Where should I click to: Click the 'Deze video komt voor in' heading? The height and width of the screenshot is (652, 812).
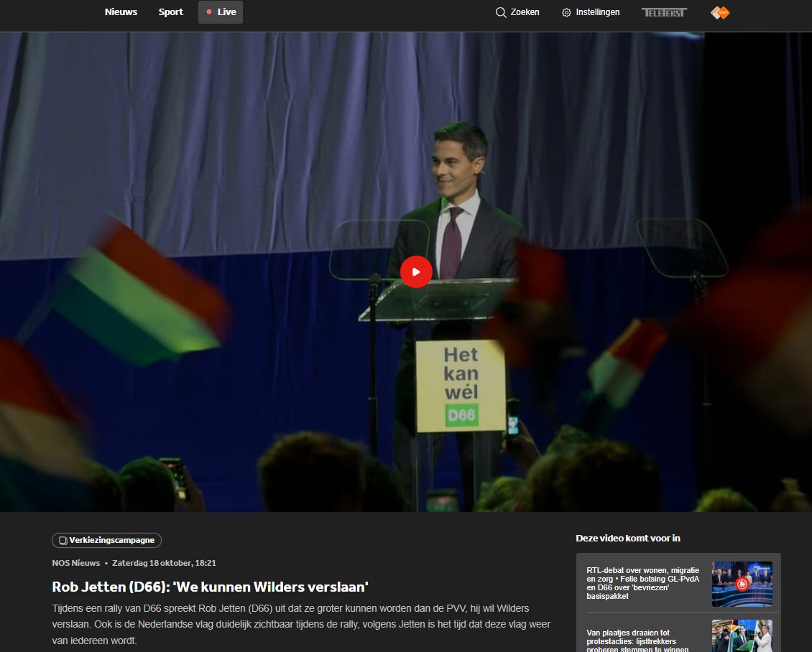click(627, 538)
